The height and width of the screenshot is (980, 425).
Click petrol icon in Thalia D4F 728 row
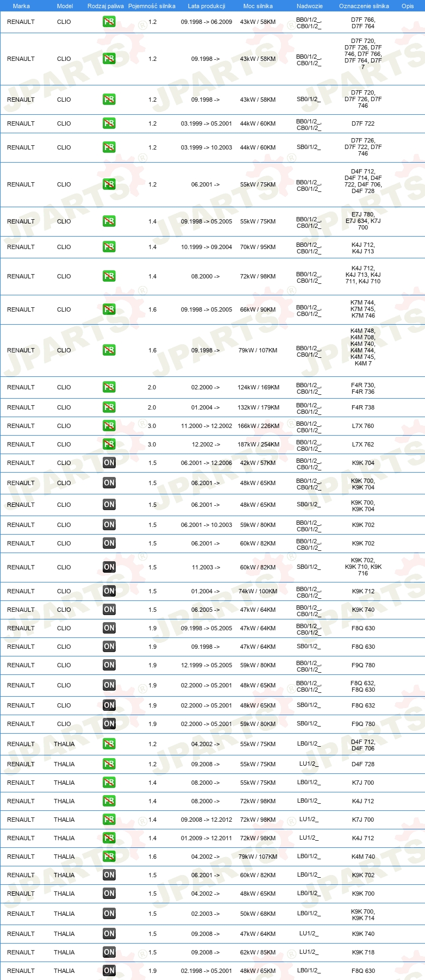[109, 764]
